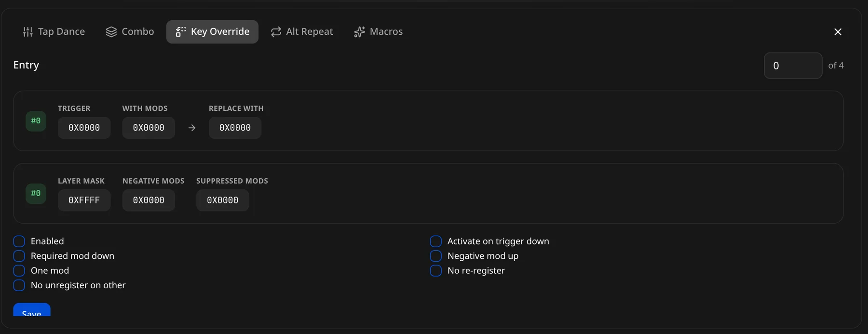Open the Tap Dance tab
This screenshot has width=868, height=334.
[54, 32]
